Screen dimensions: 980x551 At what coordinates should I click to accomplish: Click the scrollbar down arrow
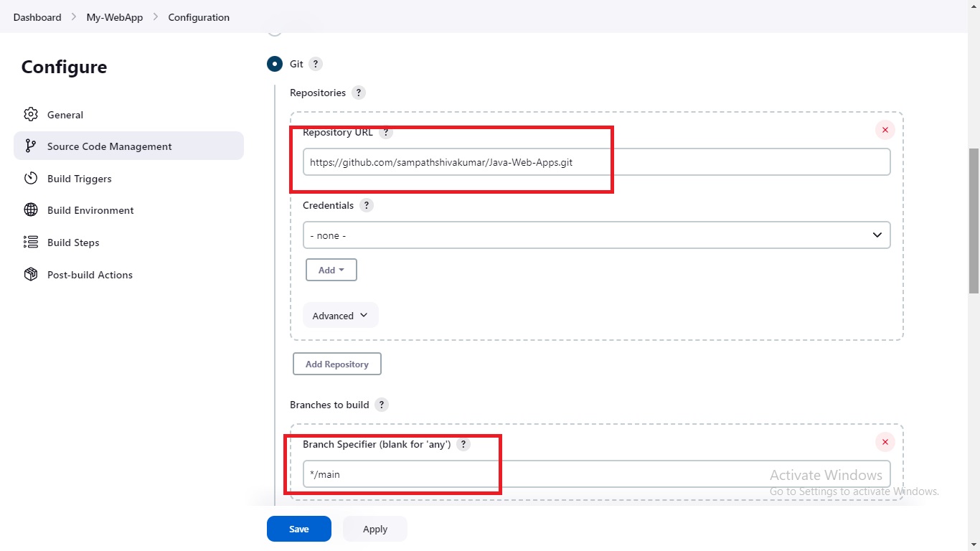(x=974, y=545)
